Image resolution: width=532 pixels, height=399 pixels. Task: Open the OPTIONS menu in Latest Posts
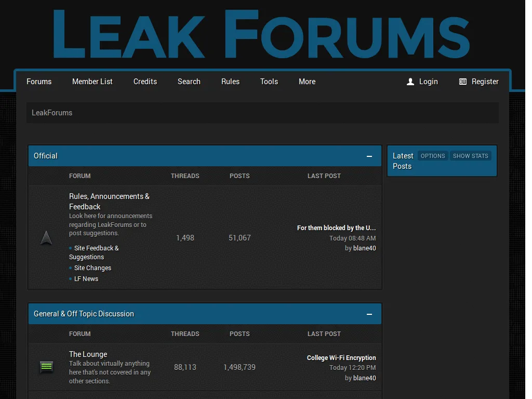[x=433, y=155]
